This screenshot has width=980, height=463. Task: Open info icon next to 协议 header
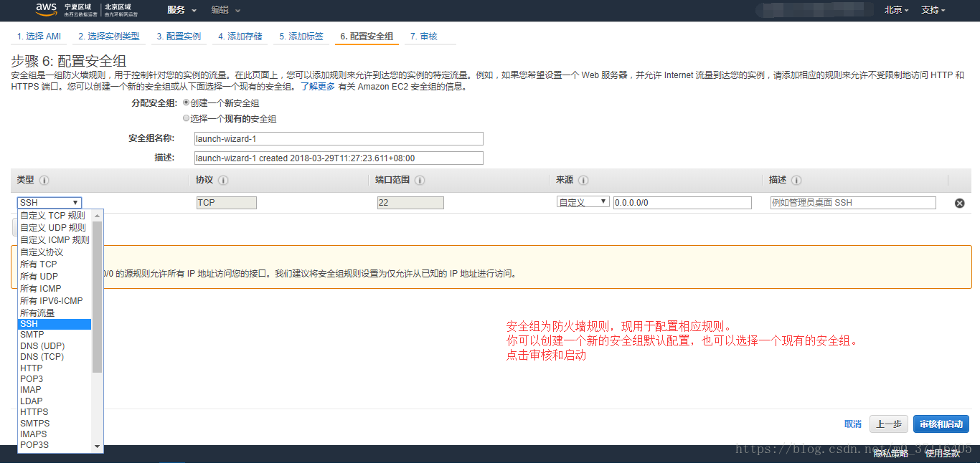pos(224,181)
